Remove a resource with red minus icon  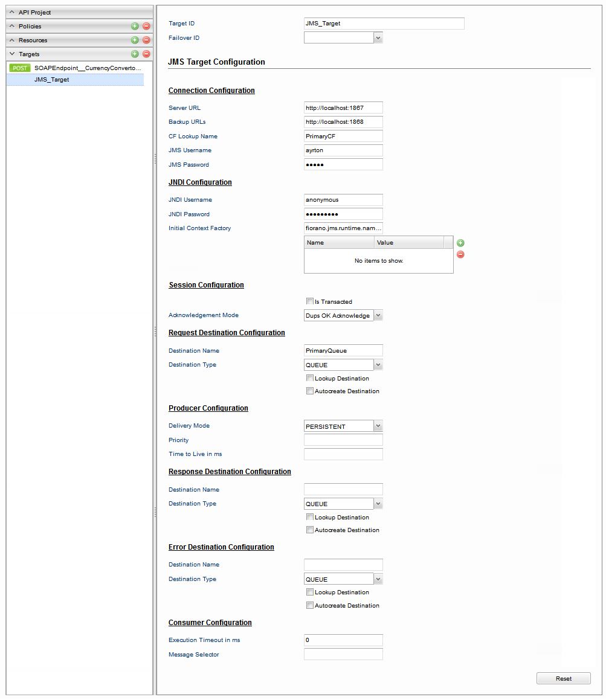(x=146, y=40)
